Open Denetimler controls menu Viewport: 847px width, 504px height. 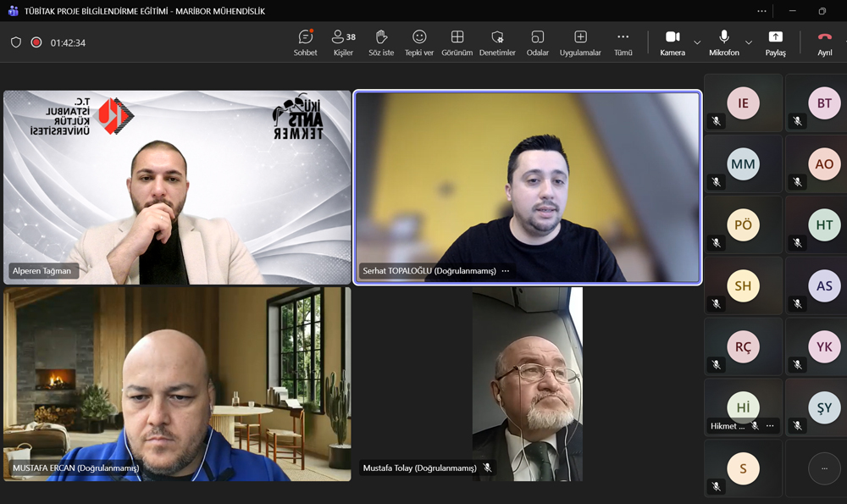pyautogui.click(x=497, y=42)
